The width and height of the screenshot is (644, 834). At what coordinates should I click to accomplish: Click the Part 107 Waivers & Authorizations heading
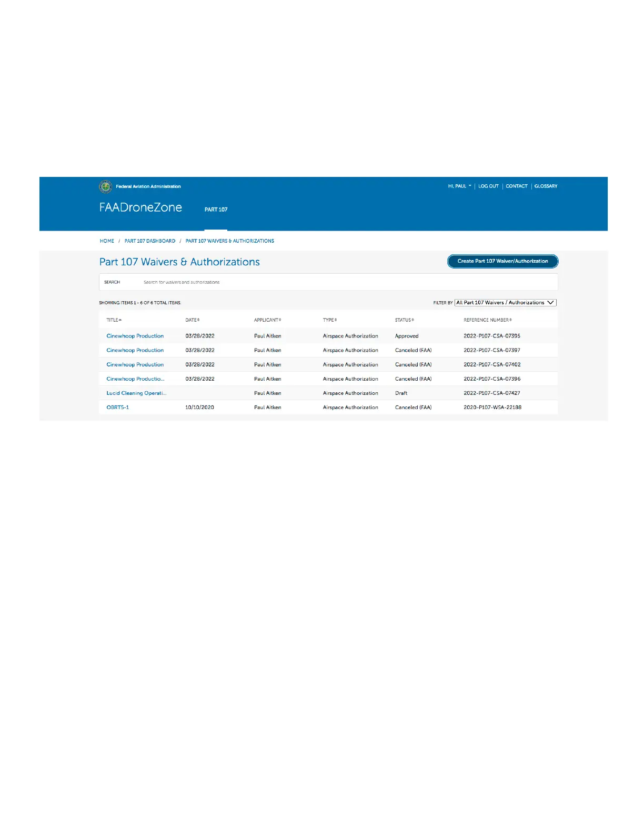click(x=179, y=262)
